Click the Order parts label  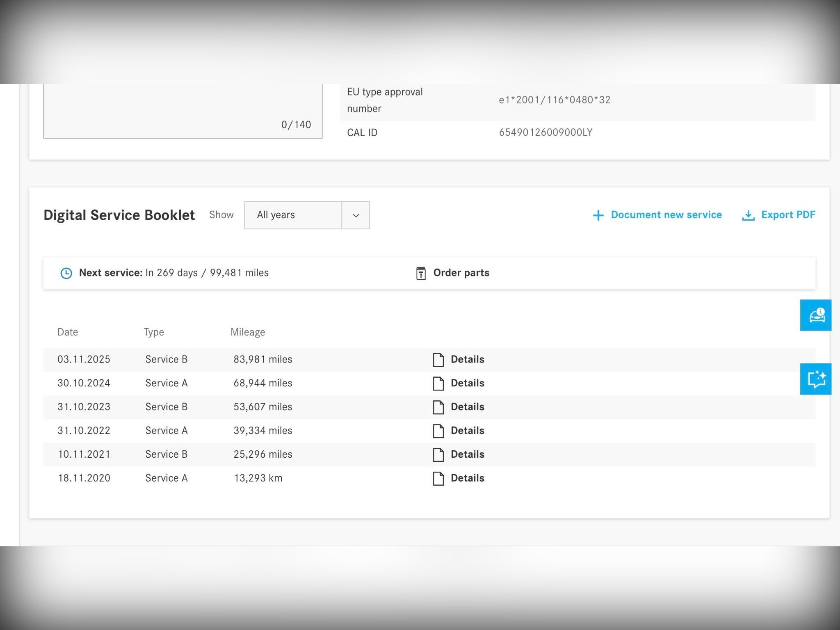tap(461, 273)
